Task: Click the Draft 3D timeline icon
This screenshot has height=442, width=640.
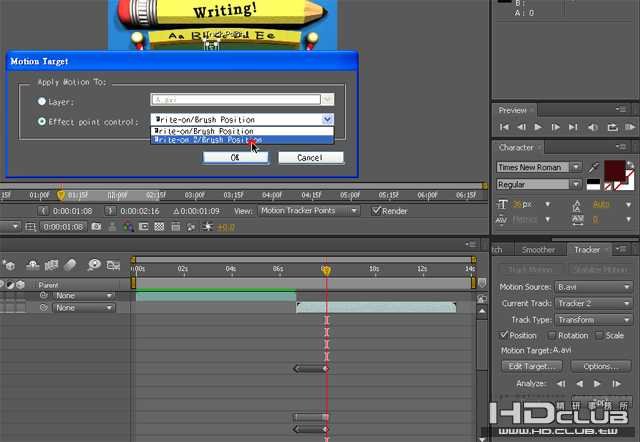Action: coord(8,265)
